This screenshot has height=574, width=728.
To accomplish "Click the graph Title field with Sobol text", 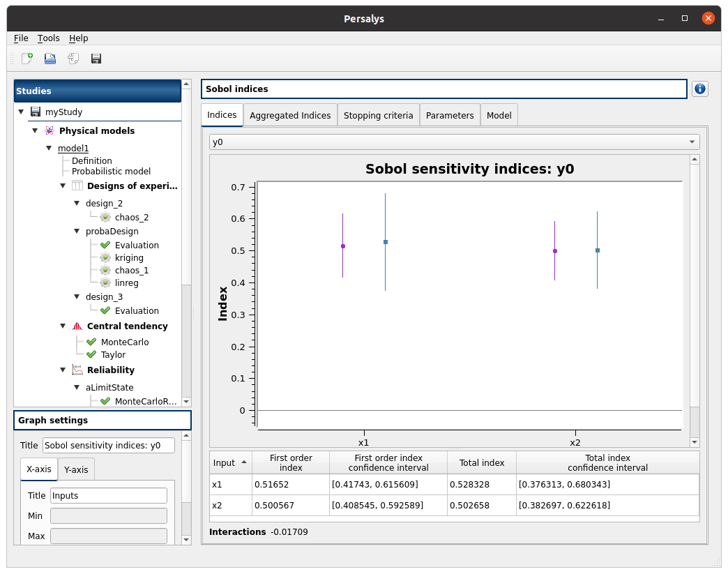I will click(108, 446).
